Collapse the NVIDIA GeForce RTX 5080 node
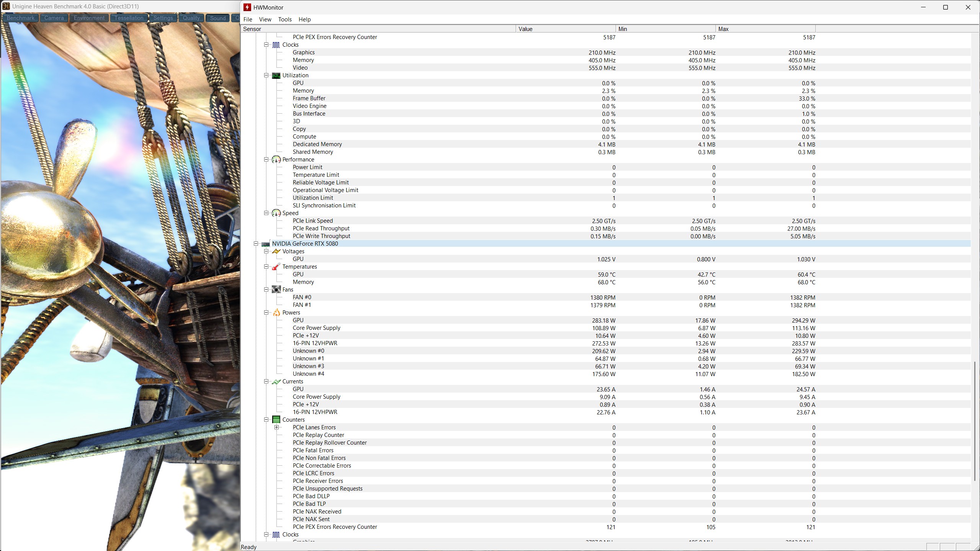 [256, 244]
